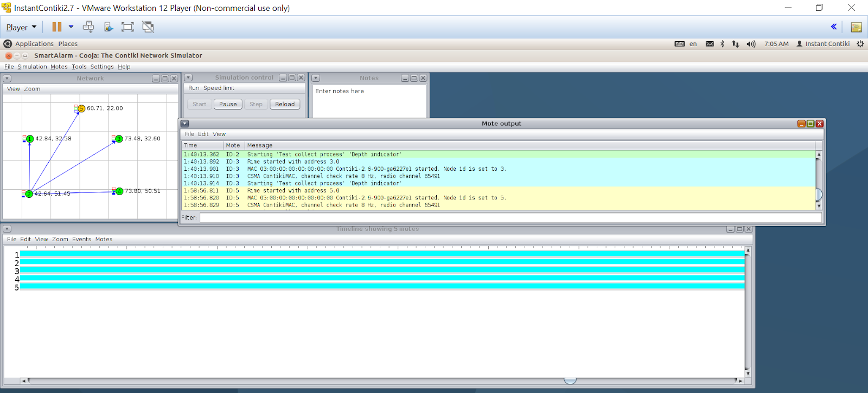Open the system power gear icon

[x=860, y=44]
